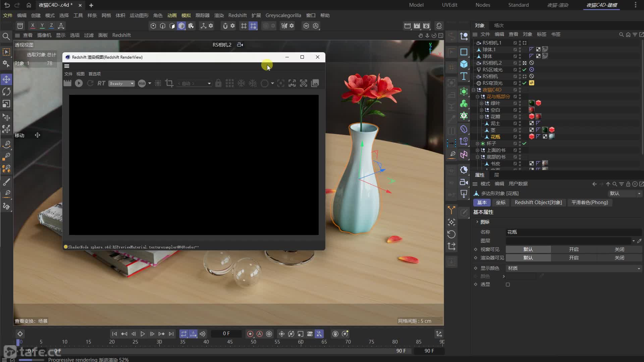
Task: Open 首选项 menu in RenderView
Action: [95, 74]
